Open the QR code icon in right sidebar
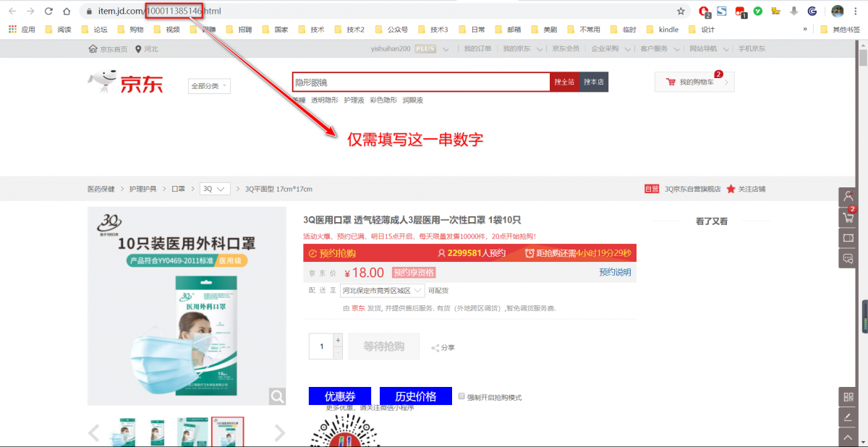 pyautogui.click(x=848, y=396)
